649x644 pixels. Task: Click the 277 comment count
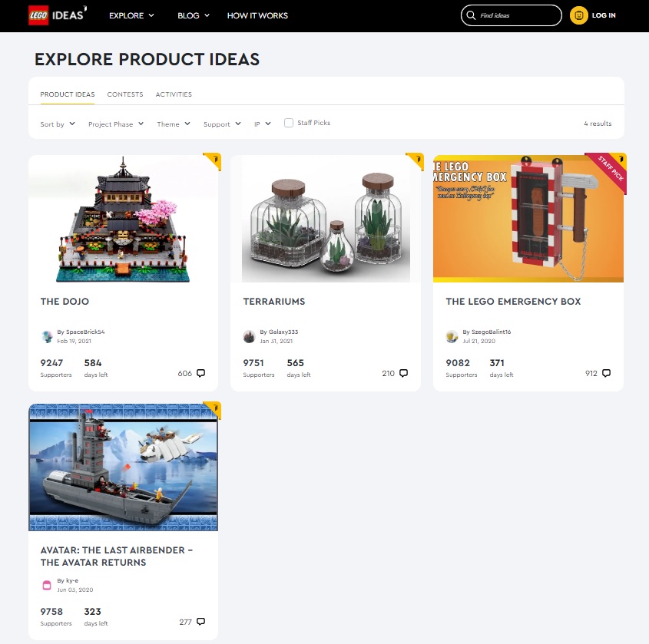point(185,622)
